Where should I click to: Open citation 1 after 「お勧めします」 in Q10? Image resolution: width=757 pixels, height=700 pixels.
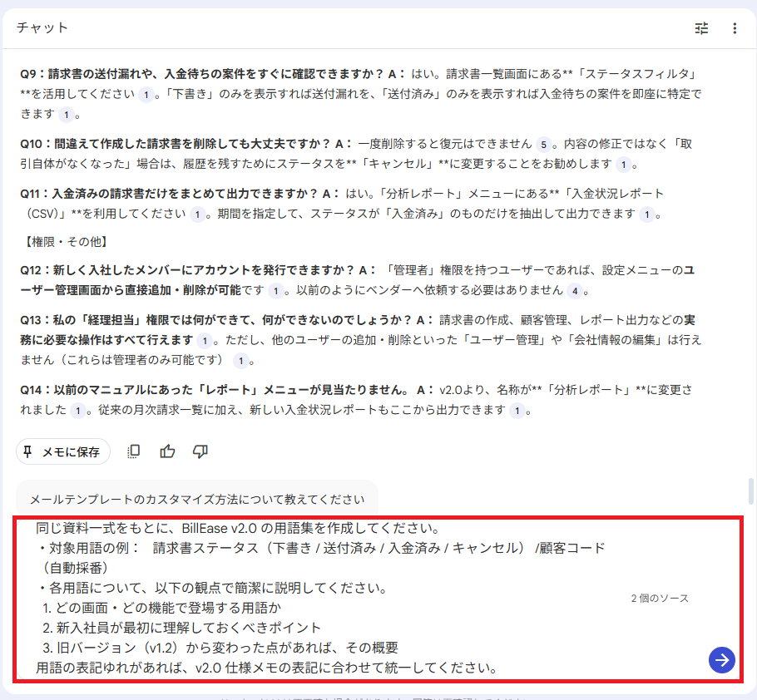click(x=623, y=165)
